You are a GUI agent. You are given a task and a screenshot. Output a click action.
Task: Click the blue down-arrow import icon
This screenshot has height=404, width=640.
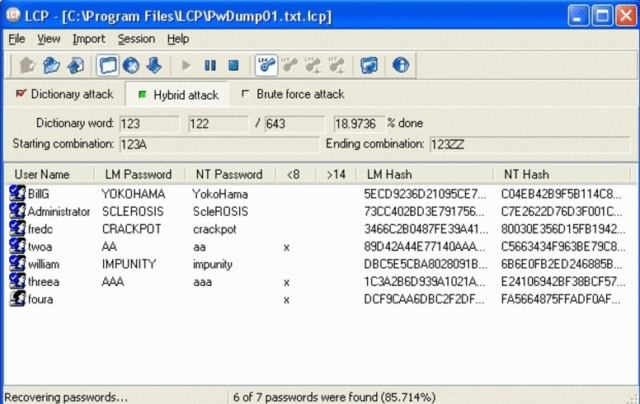click(x=154, y=65)
